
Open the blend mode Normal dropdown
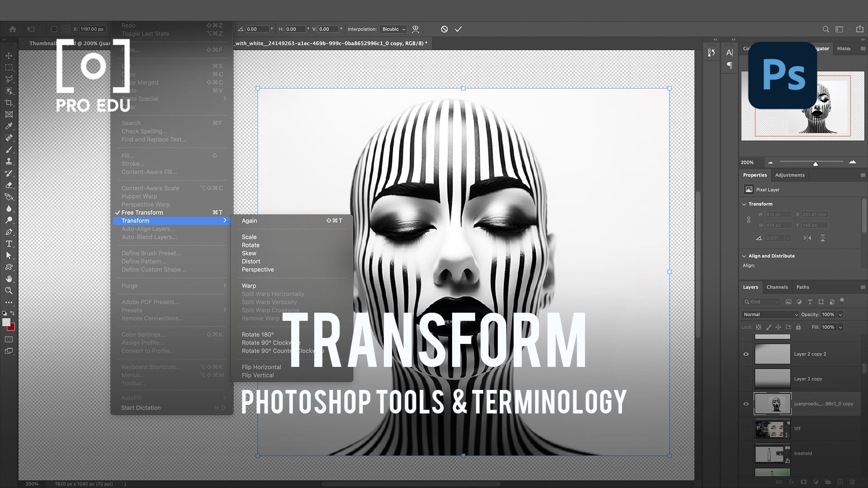pyautogui.click(x=769, y=314)
